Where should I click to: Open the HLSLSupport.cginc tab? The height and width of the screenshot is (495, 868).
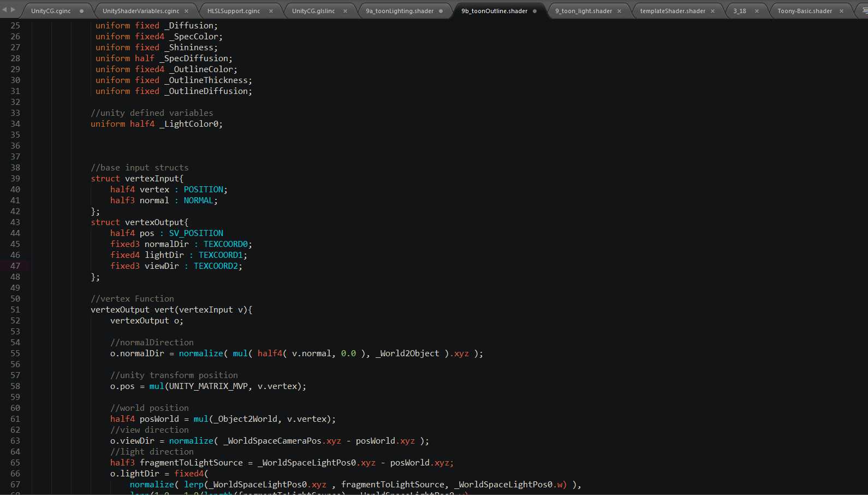tap(234, 11)
